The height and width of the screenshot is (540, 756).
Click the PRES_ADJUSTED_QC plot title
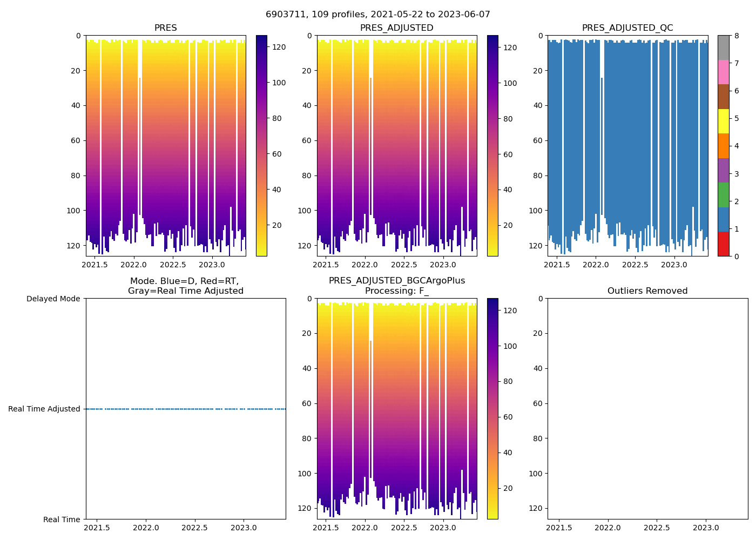627,28
